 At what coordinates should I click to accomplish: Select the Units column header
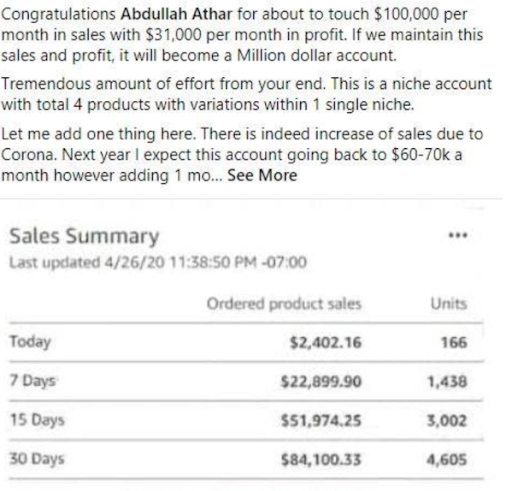click(x=449, y=304)
